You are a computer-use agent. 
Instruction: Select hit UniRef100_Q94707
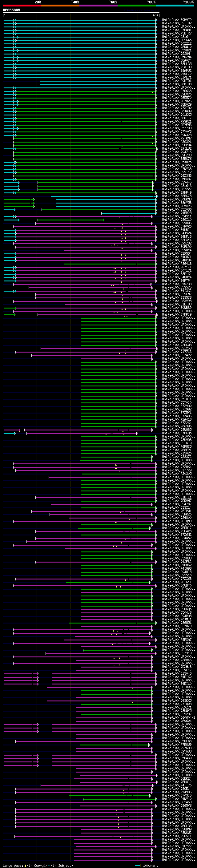(177, 504)
